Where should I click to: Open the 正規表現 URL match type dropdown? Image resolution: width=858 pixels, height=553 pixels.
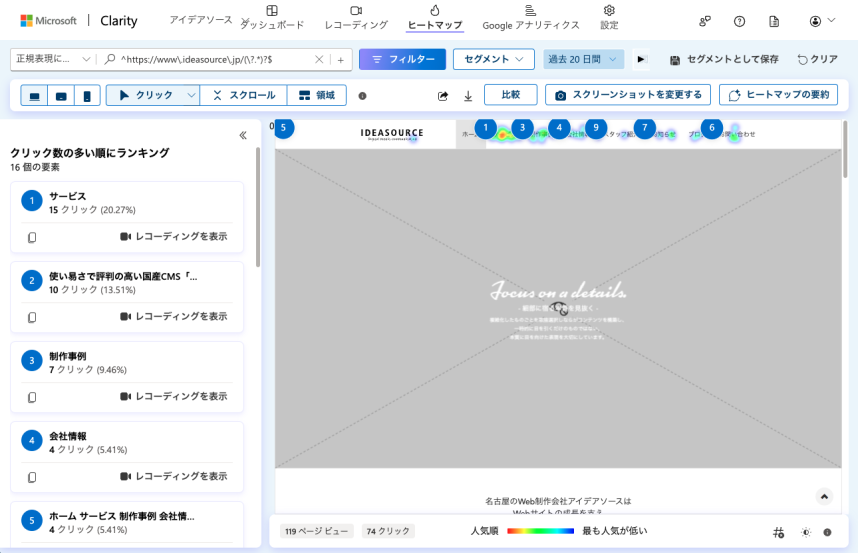pos(54,59)
